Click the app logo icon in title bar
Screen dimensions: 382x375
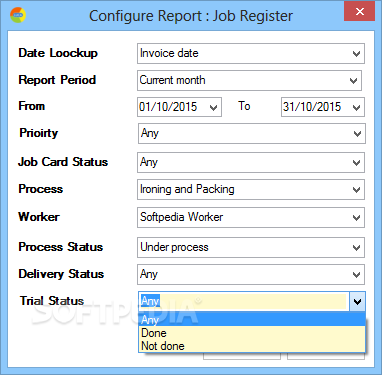pos(18,15)
